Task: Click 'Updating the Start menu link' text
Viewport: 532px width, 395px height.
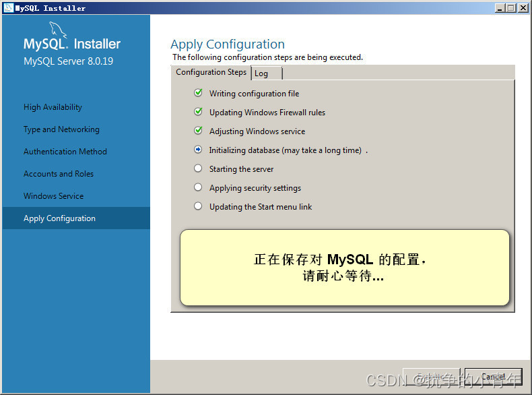Action: coord(261,207)
